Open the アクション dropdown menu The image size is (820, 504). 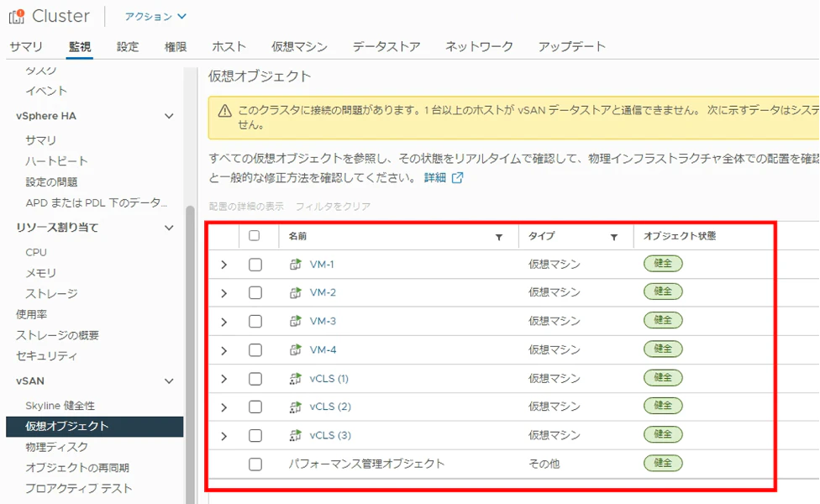tap(155, 17)
